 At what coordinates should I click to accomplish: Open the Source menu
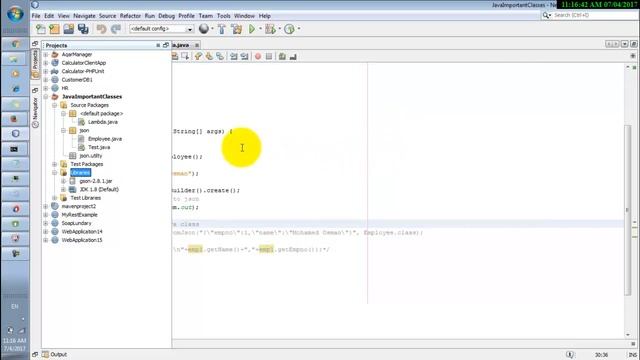(x=107, y=16)
